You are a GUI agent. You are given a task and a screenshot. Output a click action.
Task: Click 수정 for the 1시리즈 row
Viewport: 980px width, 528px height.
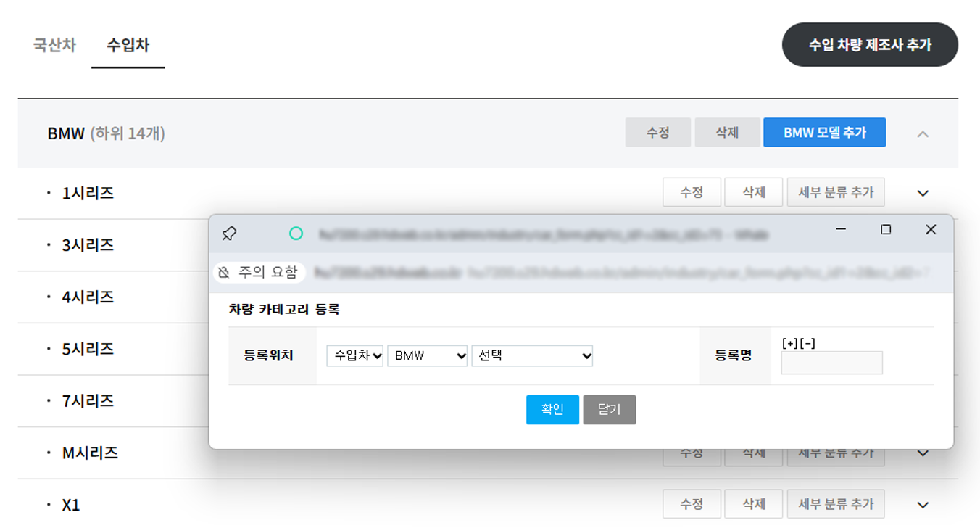pos(692,192)
